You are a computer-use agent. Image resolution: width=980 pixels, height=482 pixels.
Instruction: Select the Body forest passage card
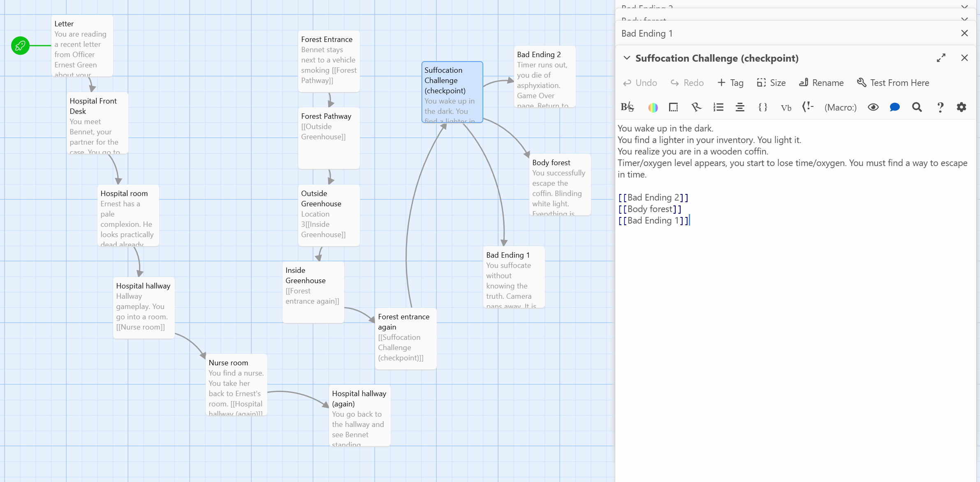pos(560,184)
